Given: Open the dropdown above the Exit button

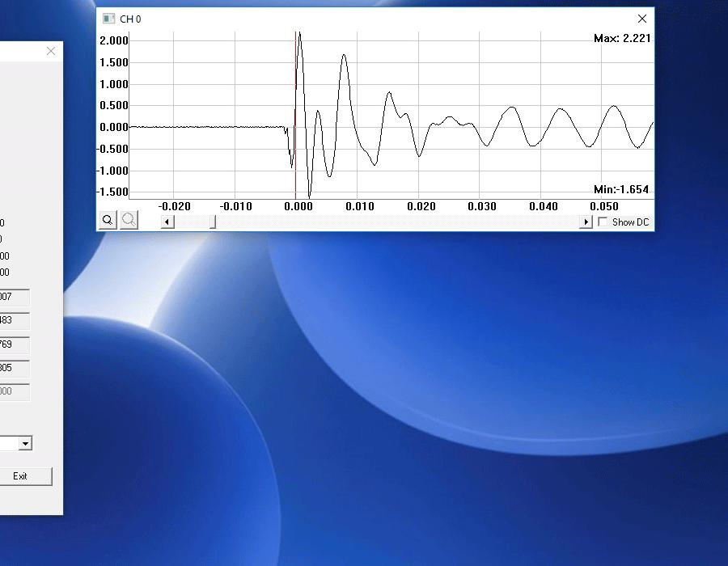Looking at the screenshot, I should [x=25, y=443].
